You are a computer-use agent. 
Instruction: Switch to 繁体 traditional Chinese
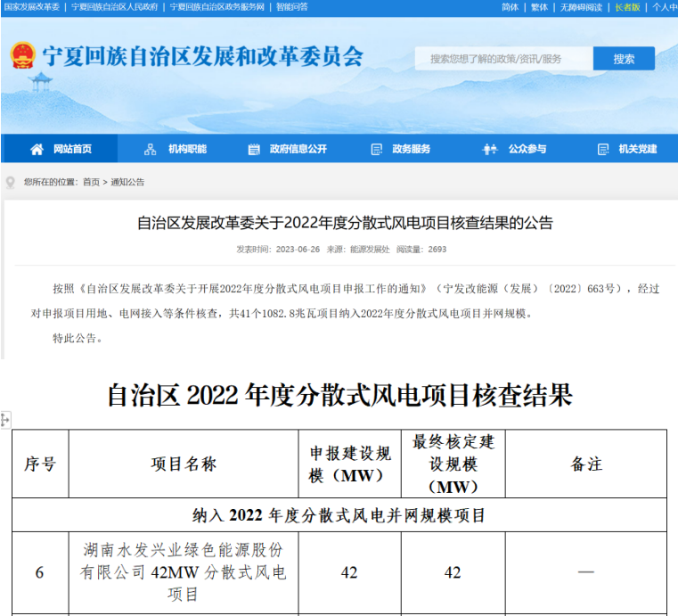[x=539, y=7]
